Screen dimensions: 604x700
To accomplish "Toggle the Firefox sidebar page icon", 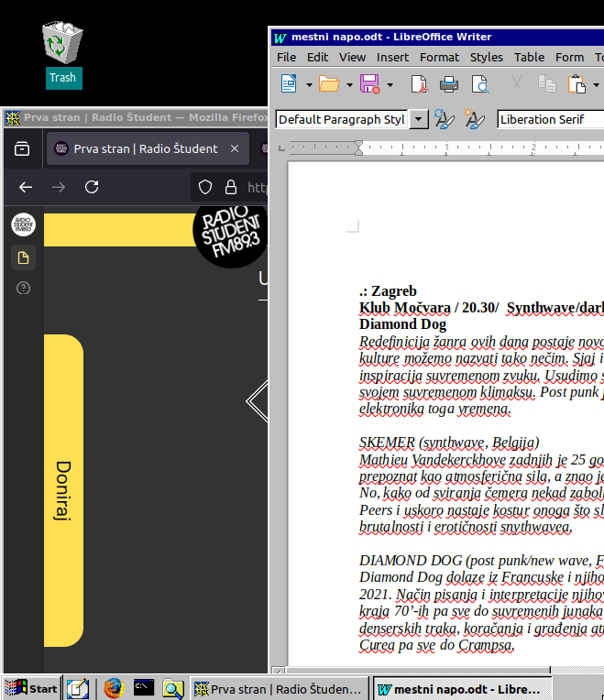I will [x=24, y=258].
